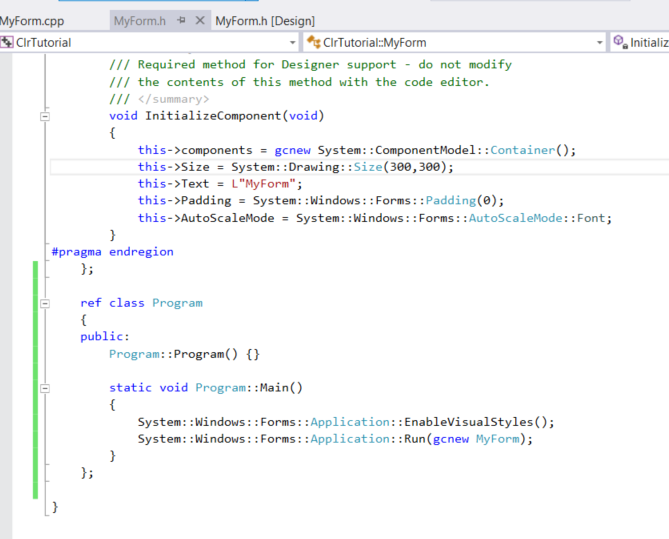
Task: Collapse the ref class Program block
Action: coord(44,303)
